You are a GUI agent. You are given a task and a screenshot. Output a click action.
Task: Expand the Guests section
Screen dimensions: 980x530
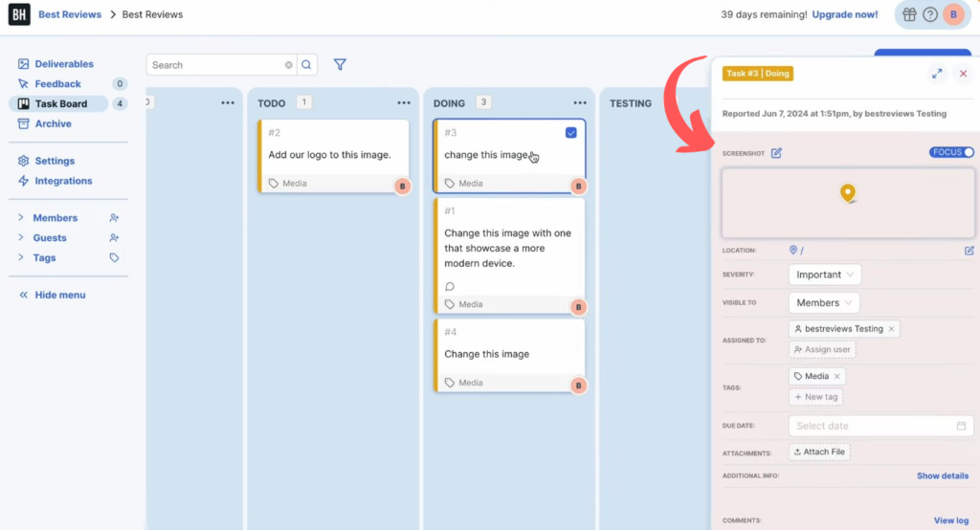click(x=21, y=237)
